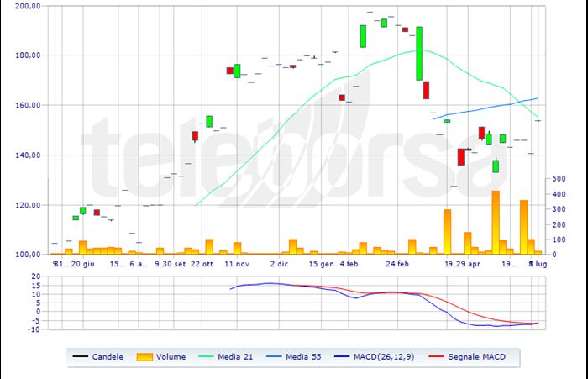Click the 19..29 apr date label
The image size is (588, 379).
tap(462, 264)
